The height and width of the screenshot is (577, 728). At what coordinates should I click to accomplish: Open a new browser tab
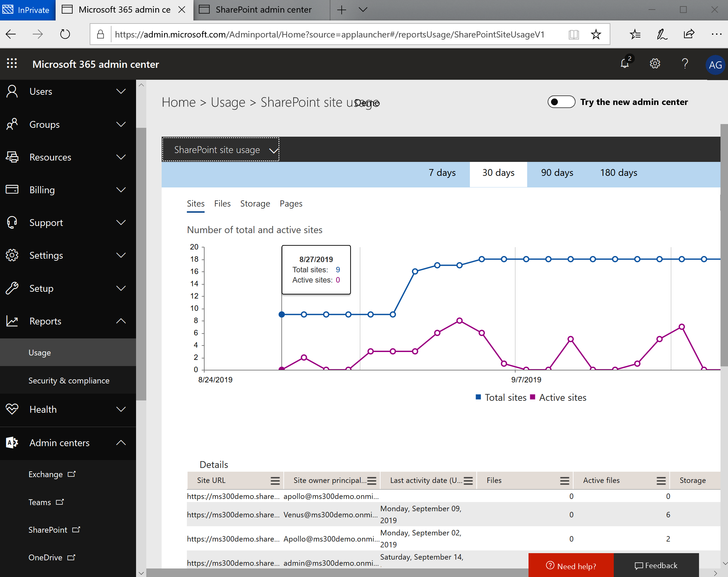coord(341,10)
